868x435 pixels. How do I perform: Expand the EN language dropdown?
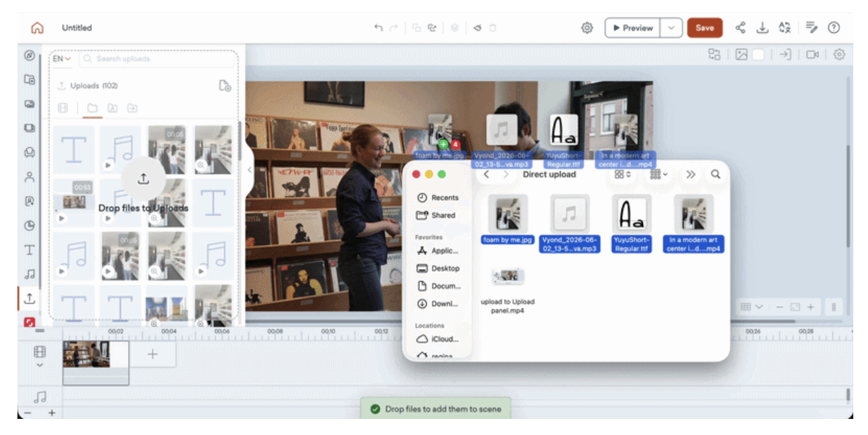[62, 59]
